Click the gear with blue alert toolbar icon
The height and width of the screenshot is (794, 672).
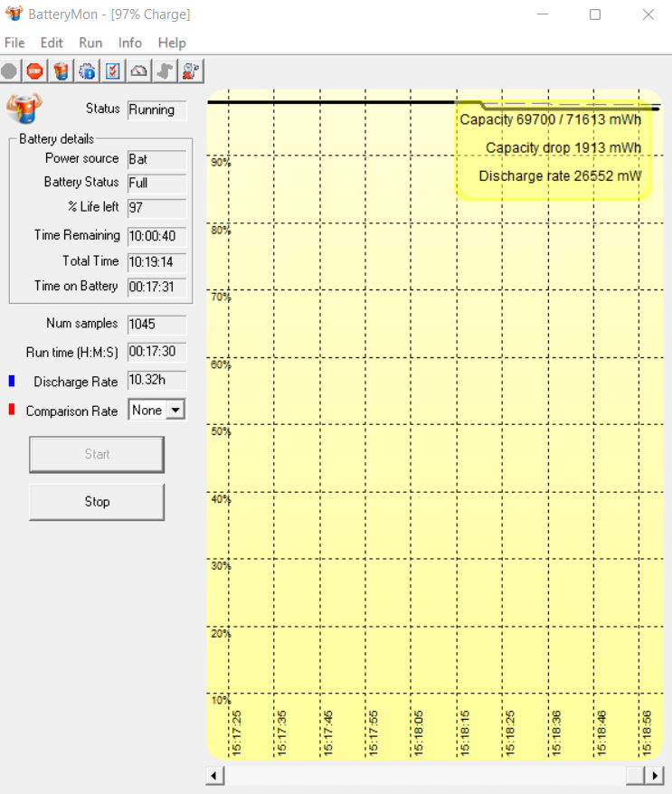(x=87, y=71)
